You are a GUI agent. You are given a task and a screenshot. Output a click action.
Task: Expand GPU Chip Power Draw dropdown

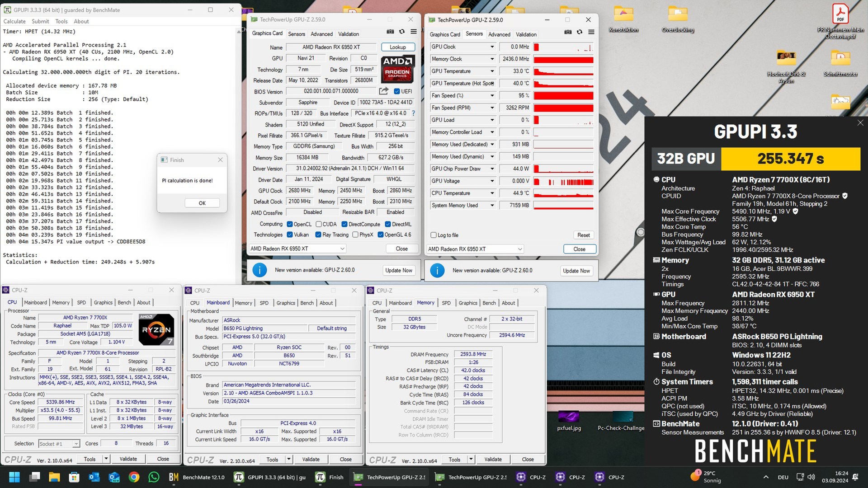[492, 169]
